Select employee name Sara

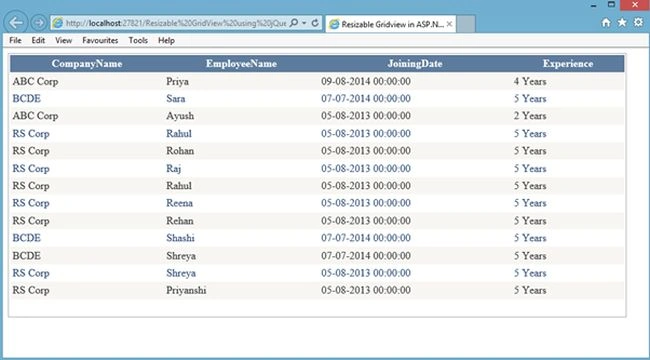(x=176, y=99)
